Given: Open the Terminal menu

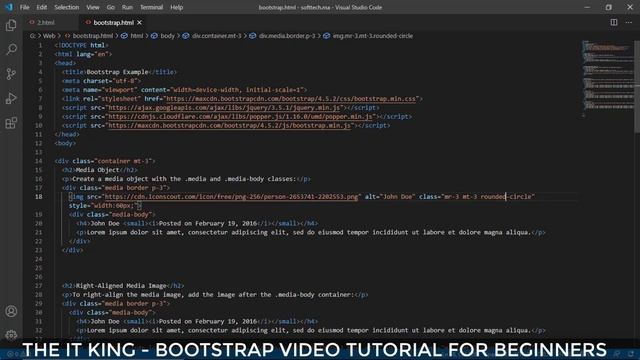Looking at the screenshot, I should click(151, 7).
